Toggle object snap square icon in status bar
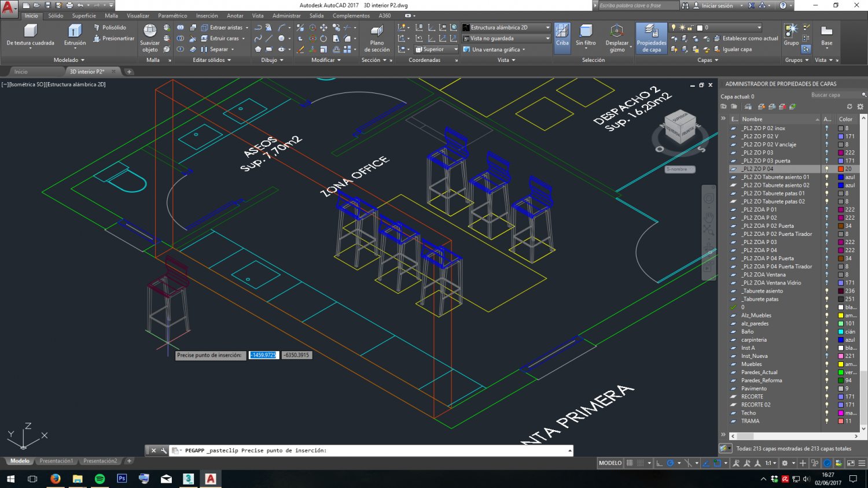The height and width of the screenshot is (488, 868). pyautogui.click(x=718, y=463)
